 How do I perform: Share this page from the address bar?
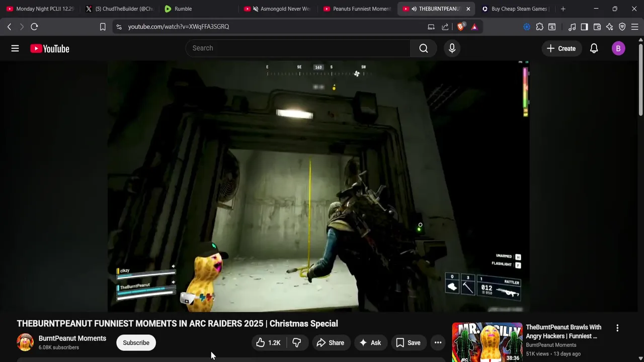(x=445, y=27)
